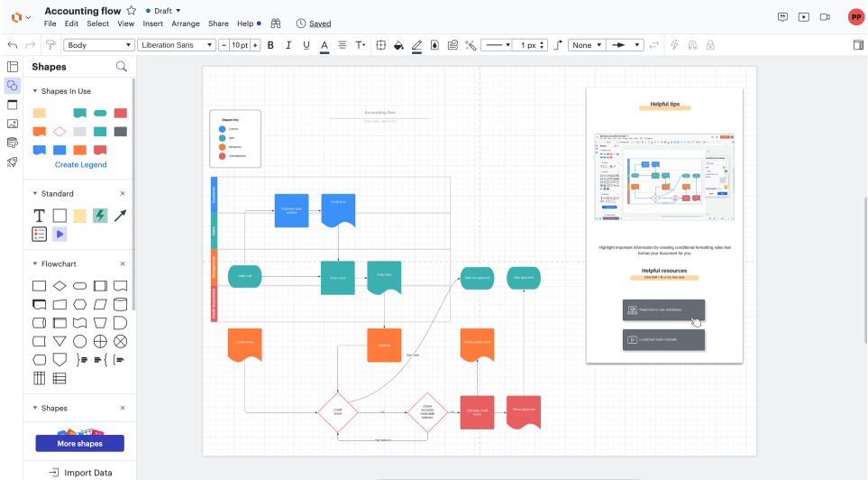Open the Select menu
The image size is (868, 480).
coord(97,23)
